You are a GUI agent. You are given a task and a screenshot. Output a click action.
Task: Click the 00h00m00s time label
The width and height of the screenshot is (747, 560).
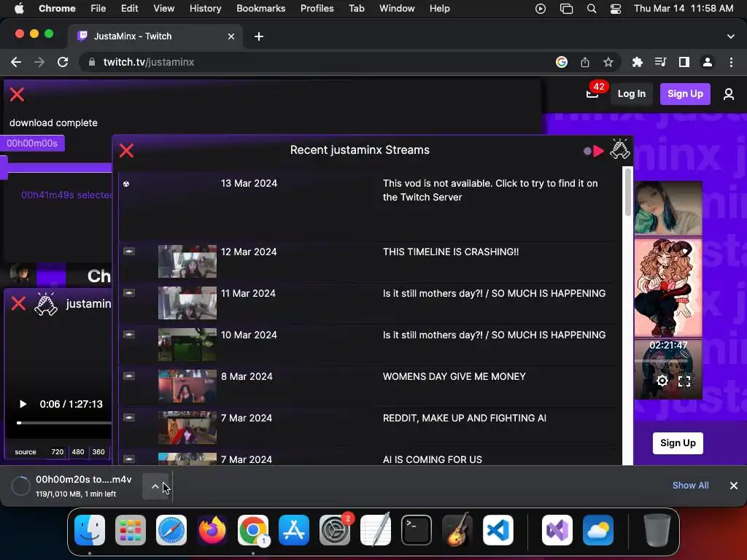pyautogui.click(x=32, y=144)
